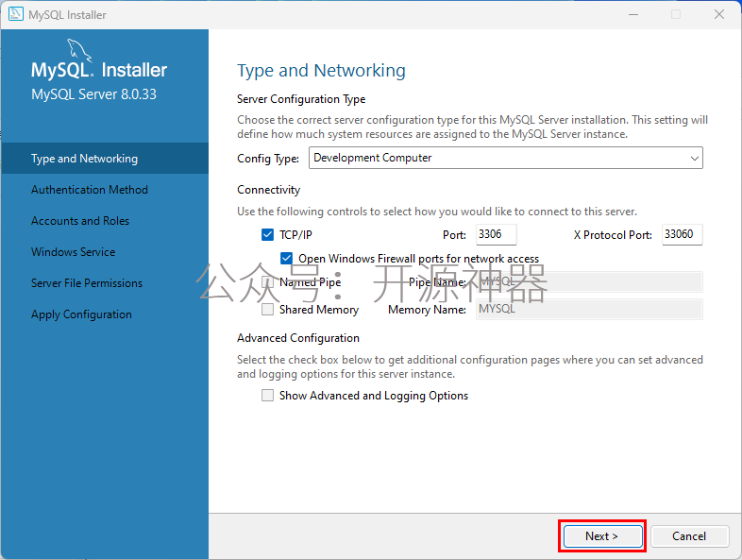Open Accounts and Roles step

pyautogui.click(x=80, y=221)
